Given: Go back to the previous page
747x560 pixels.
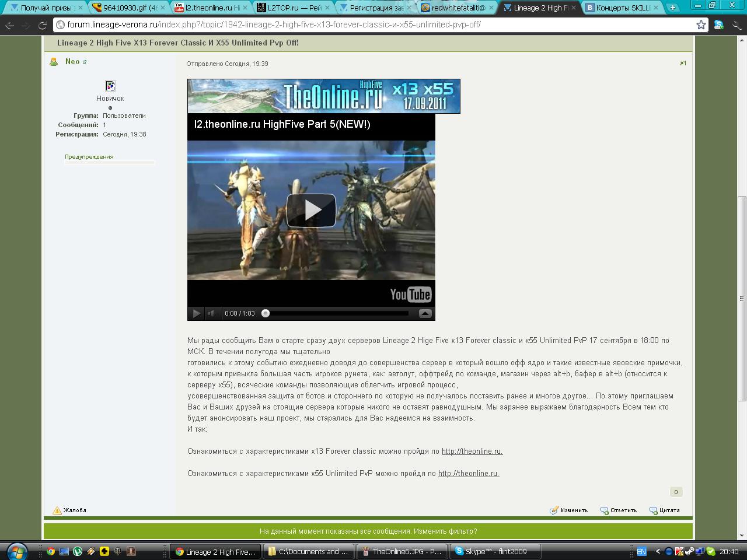Looking at the screenshot, I should click(10, 25).
